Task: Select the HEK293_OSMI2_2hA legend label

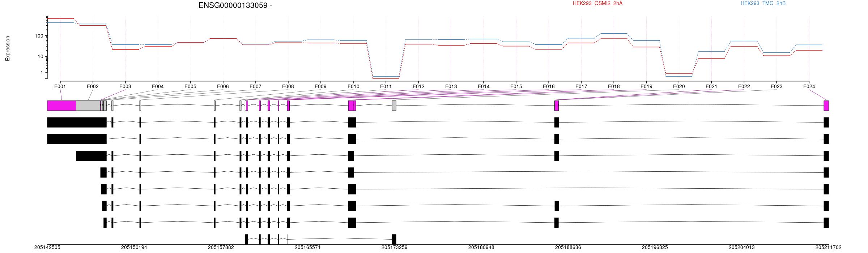Action: [x=597, y=4]
